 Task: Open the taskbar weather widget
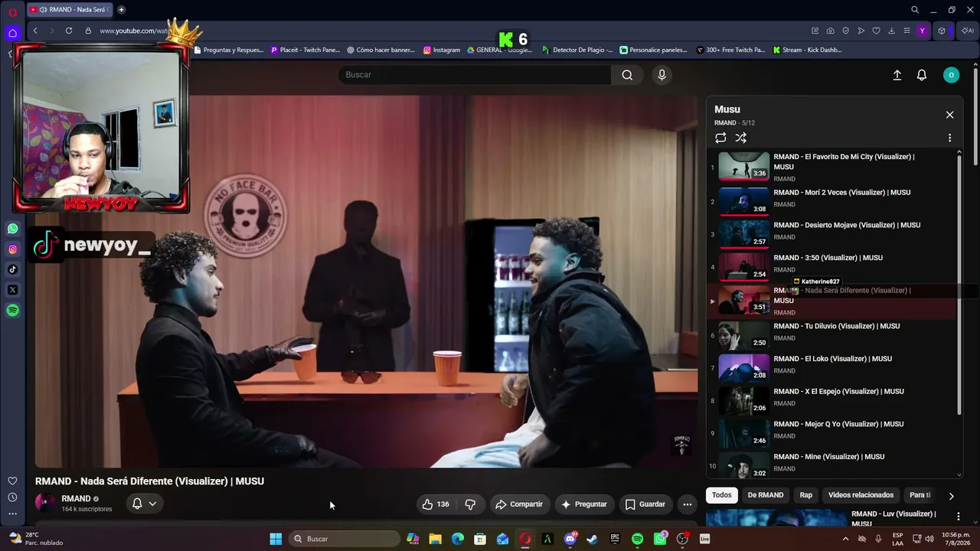[35, 539]
